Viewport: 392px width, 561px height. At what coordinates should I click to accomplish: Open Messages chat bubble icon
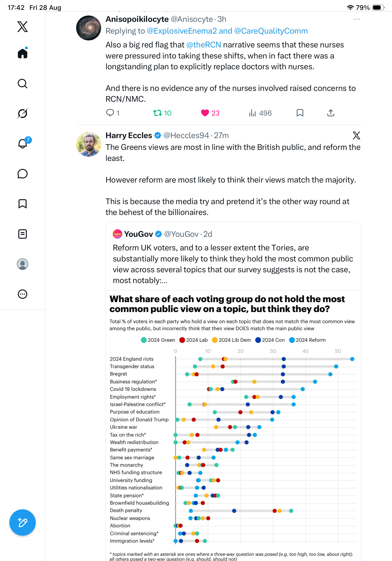click(x=23, y=174)
